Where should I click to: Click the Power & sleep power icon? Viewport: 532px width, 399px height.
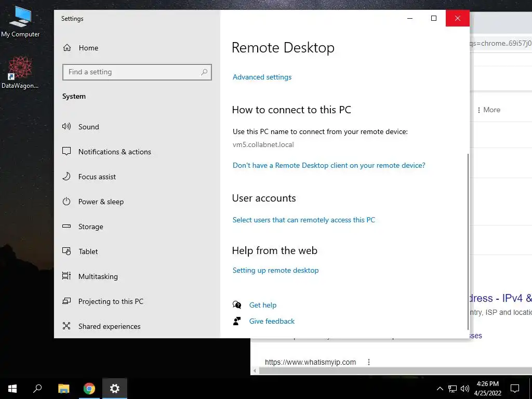click(66, 201)
